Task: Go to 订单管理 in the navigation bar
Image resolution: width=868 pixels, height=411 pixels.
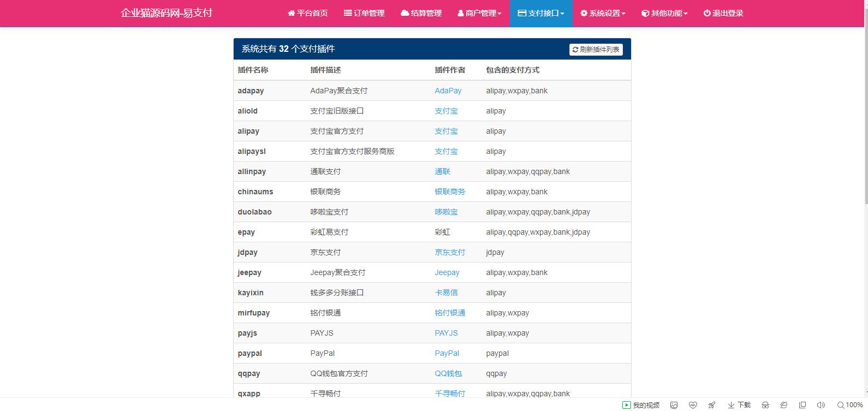Action: (x=364, y=13)
